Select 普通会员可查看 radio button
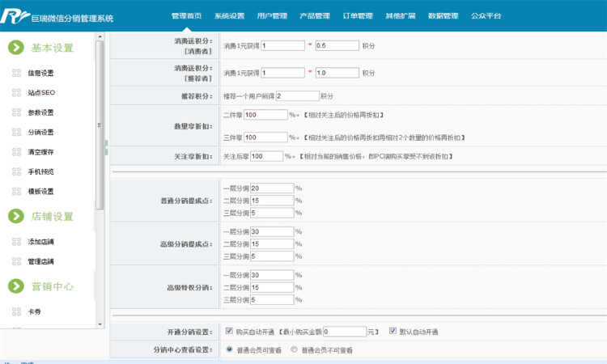 pos(229,349)
